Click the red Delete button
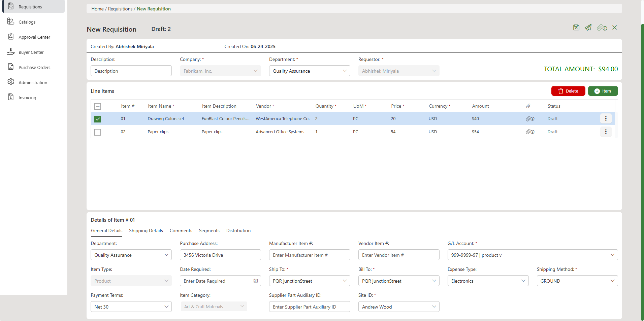Screen dimensions: 644x321 [568, 91]
